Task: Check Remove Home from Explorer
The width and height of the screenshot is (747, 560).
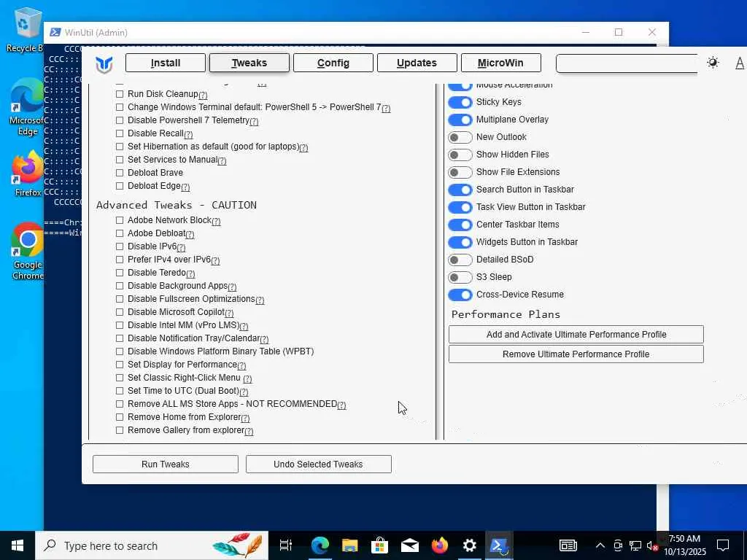Action: point(120,417)
